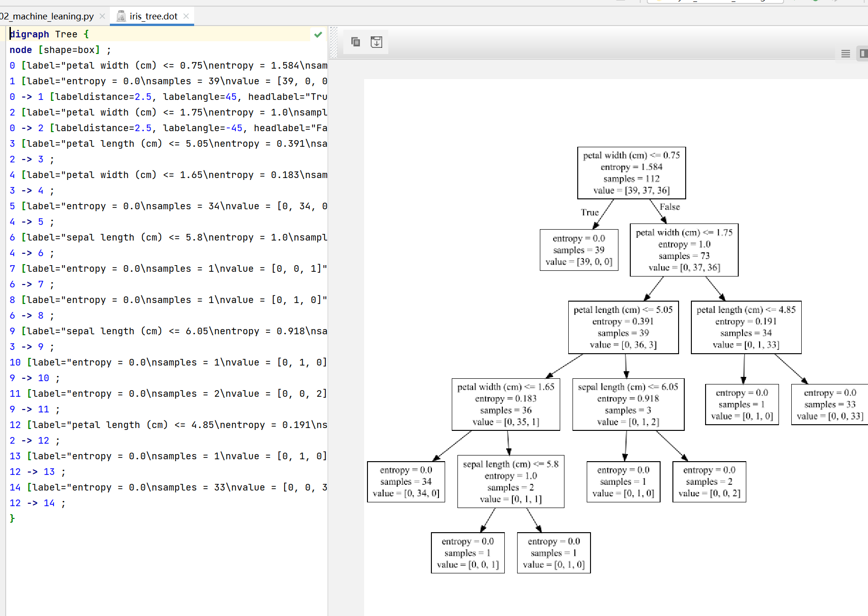Click the graph node 'petal length (cm) <= 5.05'

[x=623, y=327]
